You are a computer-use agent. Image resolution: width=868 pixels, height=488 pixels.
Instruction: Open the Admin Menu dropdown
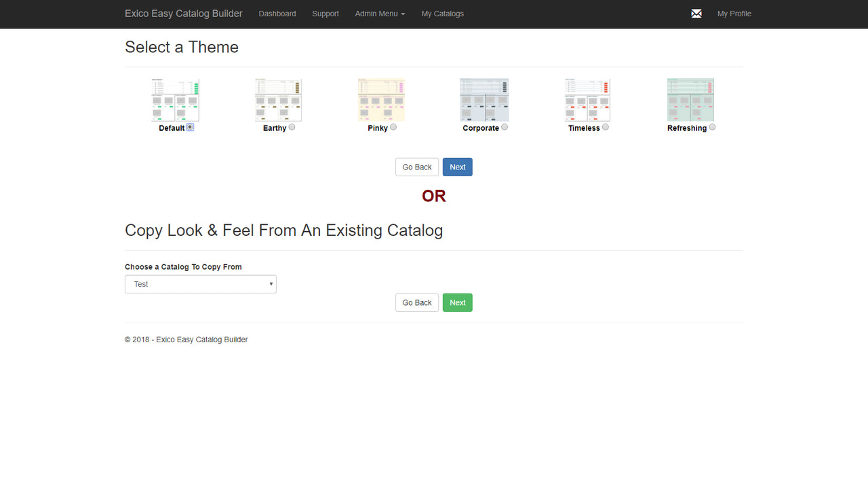[380, 14]
